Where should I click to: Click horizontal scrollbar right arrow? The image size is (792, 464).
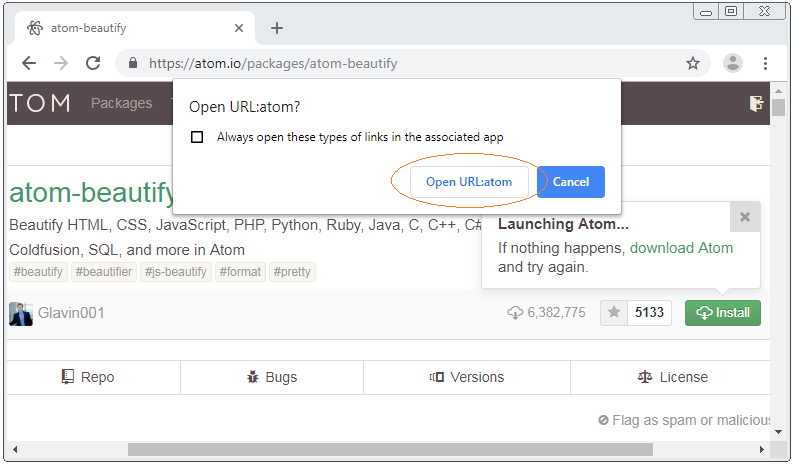pyautogui.click(x=762, y=449)
